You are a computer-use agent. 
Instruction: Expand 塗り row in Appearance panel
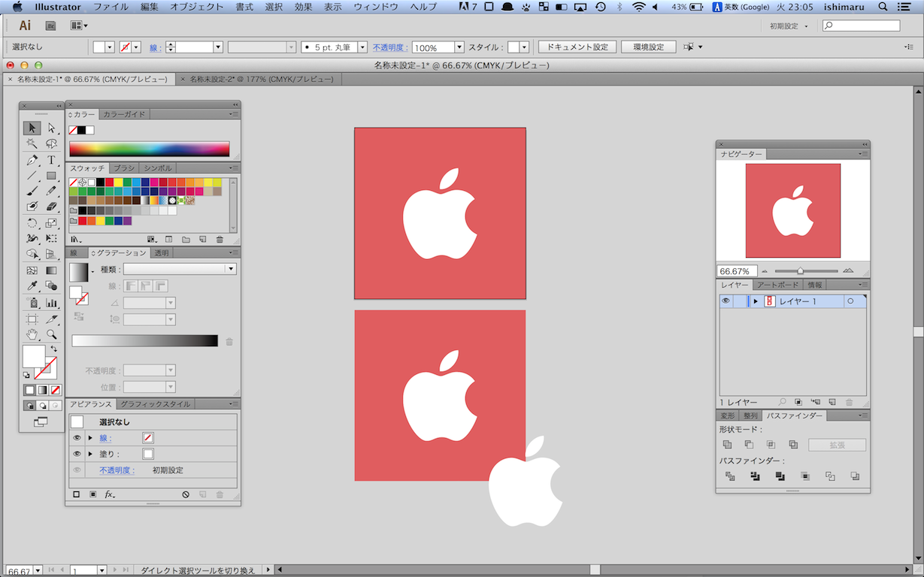coord(90,454)
